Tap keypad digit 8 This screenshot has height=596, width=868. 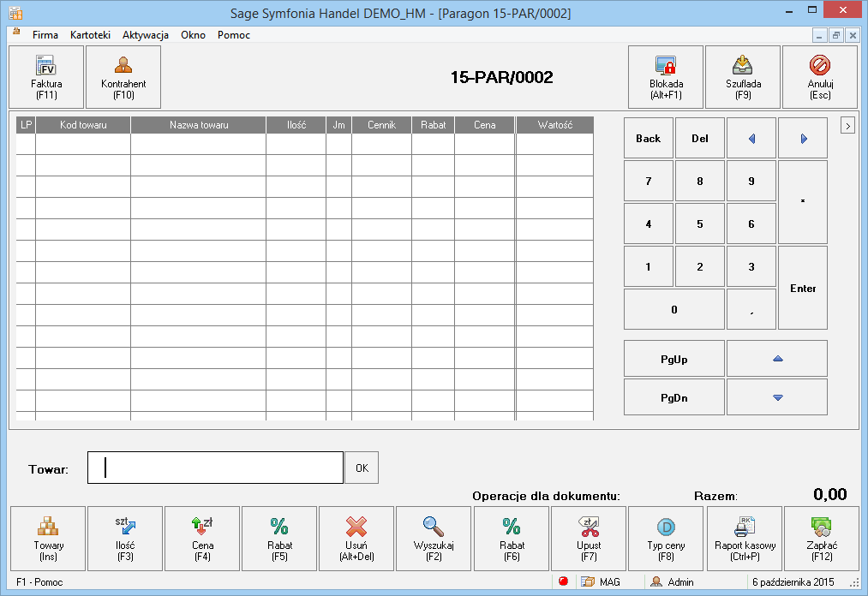click(x=700, y=181)
